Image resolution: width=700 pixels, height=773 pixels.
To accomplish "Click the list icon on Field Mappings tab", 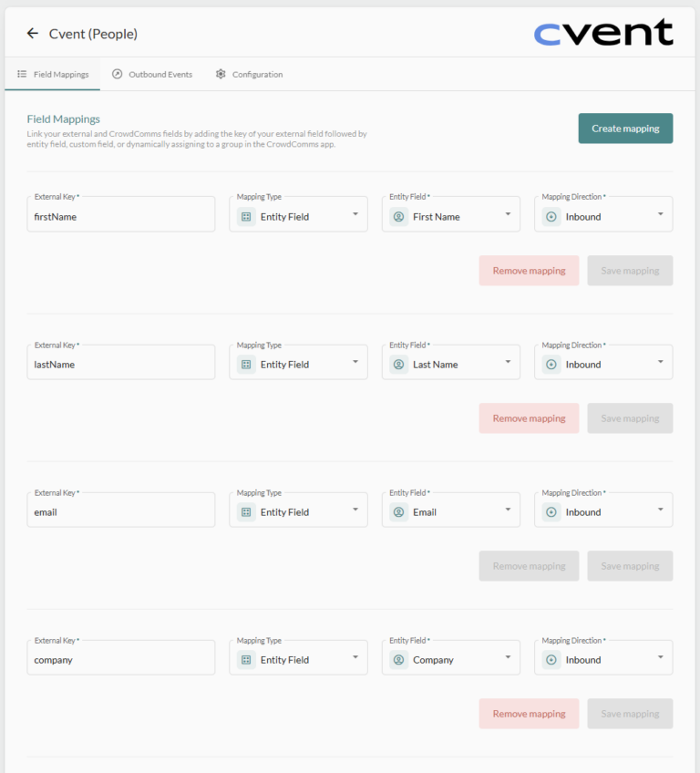I will click(x=22, y=74).
